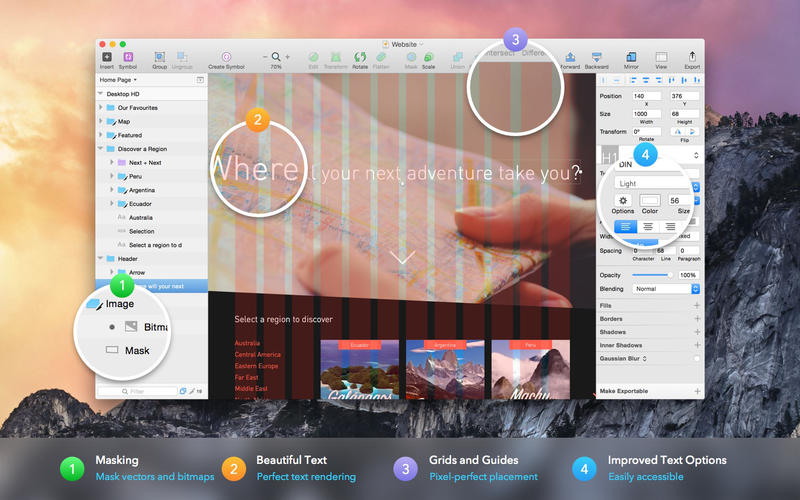This screenshot has width=800, height=500.
Task: Open the Mirror preview tool
Action: tap(631, 57)
